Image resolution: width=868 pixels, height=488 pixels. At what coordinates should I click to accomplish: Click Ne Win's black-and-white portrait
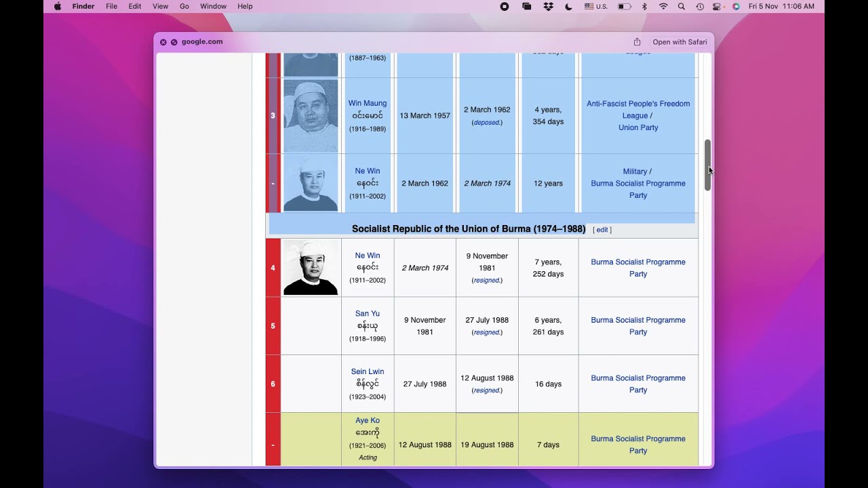311,267
